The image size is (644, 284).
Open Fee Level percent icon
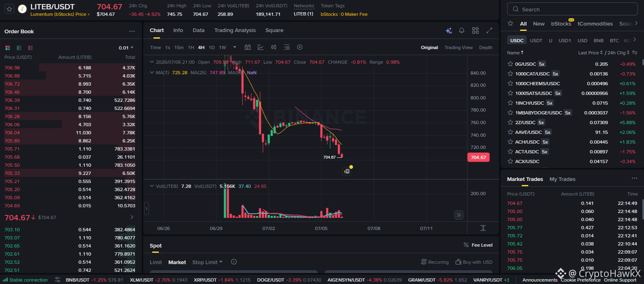pyautogui.click(x=466, y=245)
